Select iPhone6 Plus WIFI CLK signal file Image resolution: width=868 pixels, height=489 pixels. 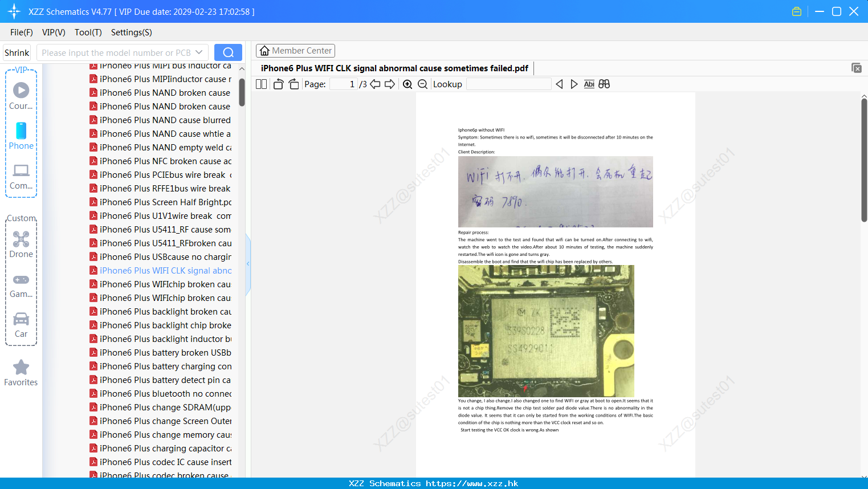coord(161,271)
